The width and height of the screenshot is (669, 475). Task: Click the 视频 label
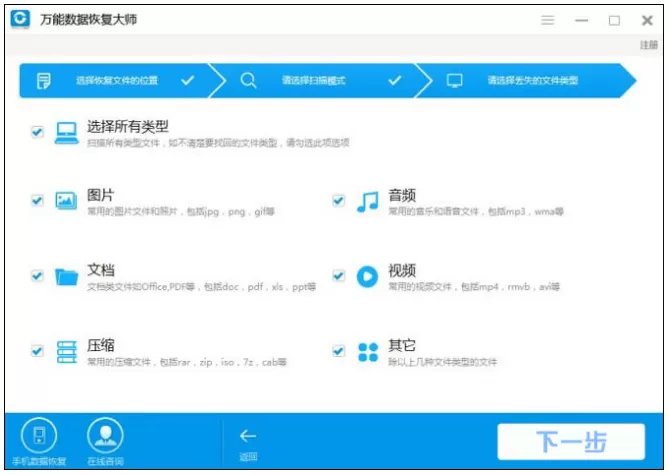coord(402,270)
